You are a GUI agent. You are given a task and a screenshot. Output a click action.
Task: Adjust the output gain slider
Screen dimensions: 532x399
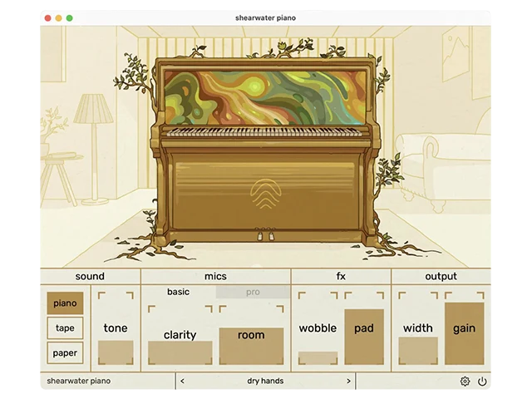click(x=464, y=328)
